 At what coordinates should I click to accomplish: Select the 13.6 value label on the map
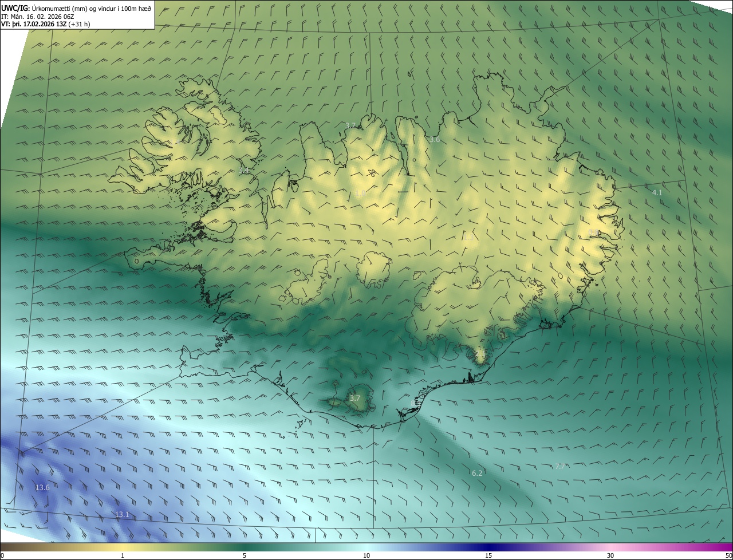click(42, 488)
